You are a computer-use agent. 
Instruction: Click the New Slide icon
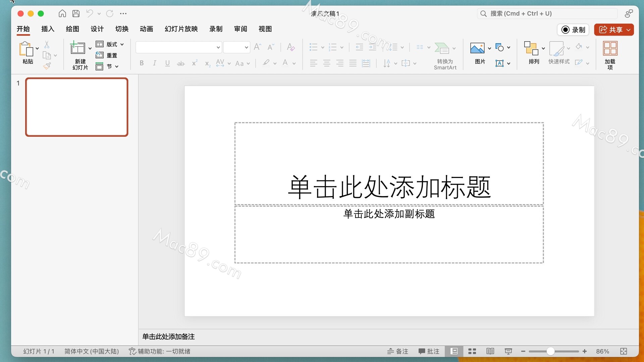[x=77, y=48]
